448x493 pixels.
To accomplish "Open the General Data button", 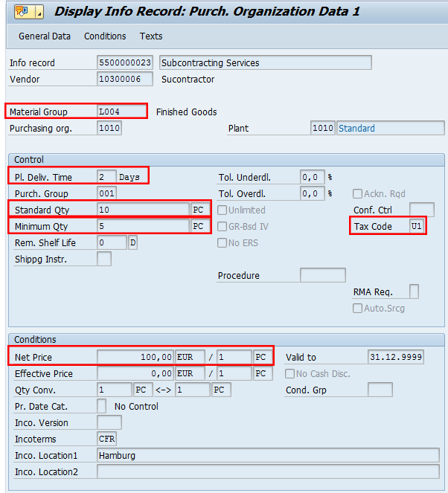I will 45,36.
